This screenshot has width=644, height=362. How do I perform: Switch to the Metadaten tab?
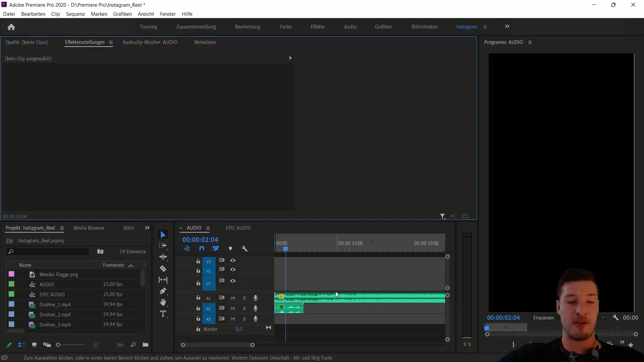(x=205, y=42)
